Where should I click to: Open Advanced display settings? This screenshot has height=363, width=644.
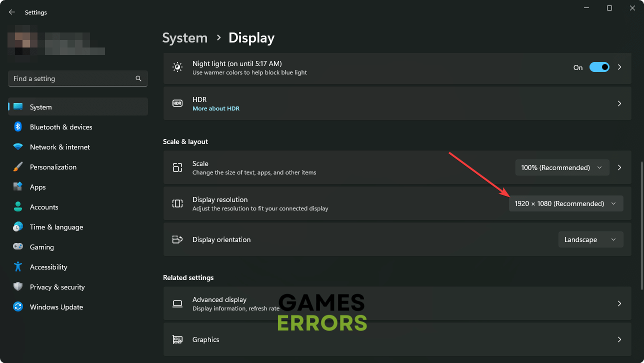[x=397, y=303]
